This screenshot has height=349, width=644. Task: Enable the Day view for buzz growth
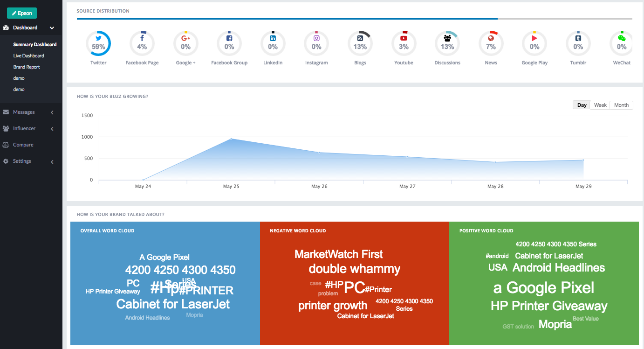point(581,105)
